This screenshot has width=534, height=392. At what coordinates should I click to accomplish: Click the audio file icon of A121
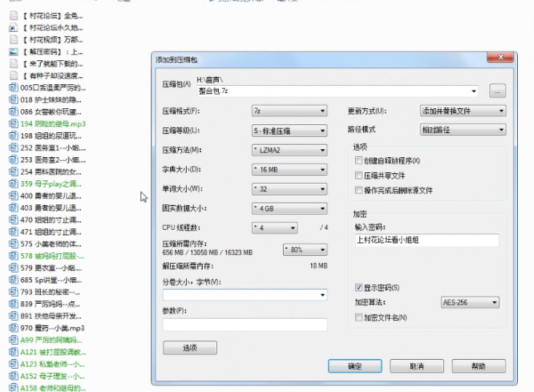point(13,352)
